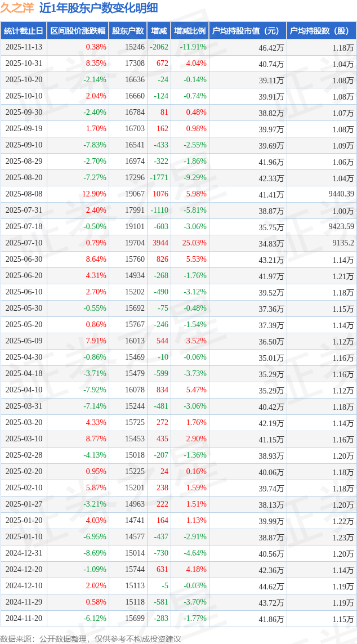The width and height of the screenshot is (357, 644).
Task: Select the 2025-06-30 date row
Action: [x=24, y=260]
